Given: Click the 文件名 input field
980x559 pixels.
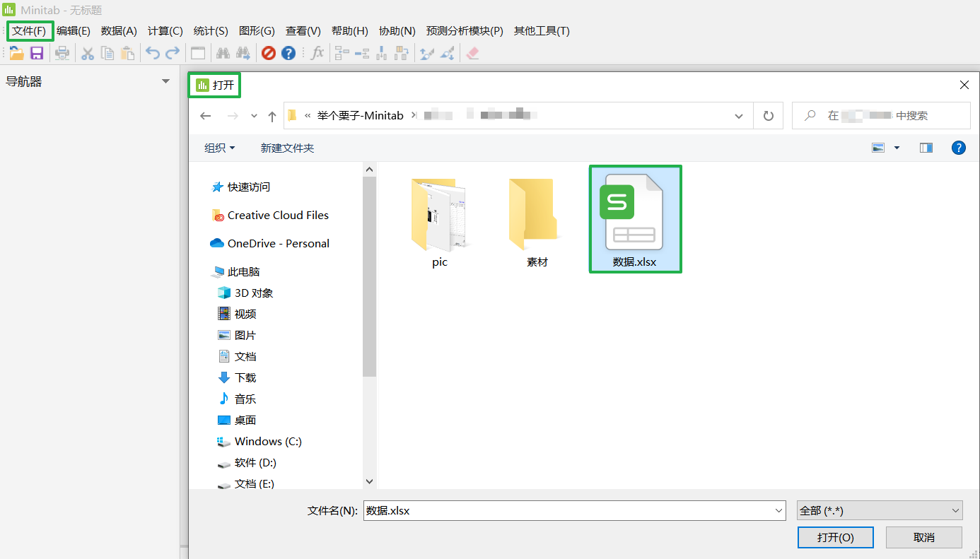Looking at the screenshot, I should pos(573,510).
